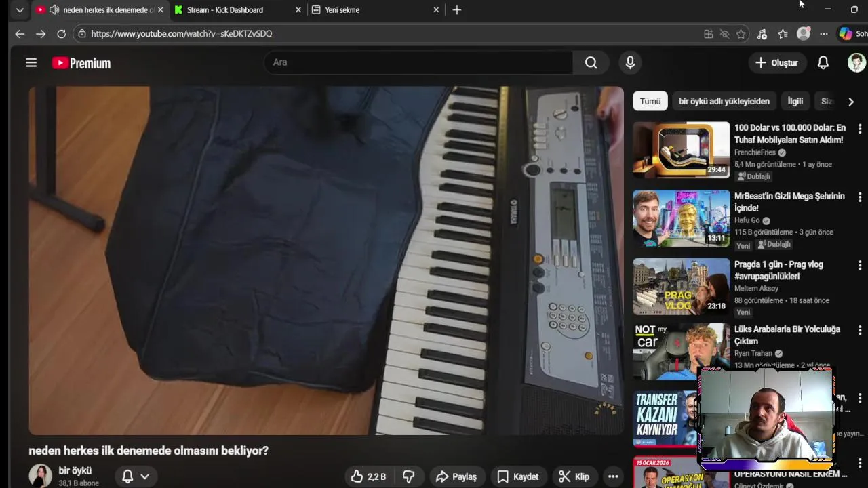Open MrBeast'in Gizli Mega Şehrinin video title
This screenshot has width=868, height=488.
click(x=789, y=202)
